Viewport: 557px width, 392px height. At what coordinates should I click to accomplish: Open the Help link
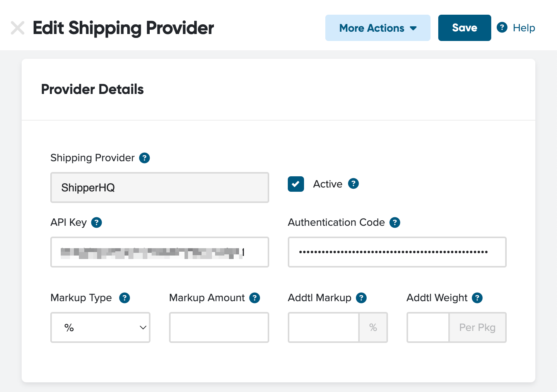pyautogui.click(x=516, y=28)
